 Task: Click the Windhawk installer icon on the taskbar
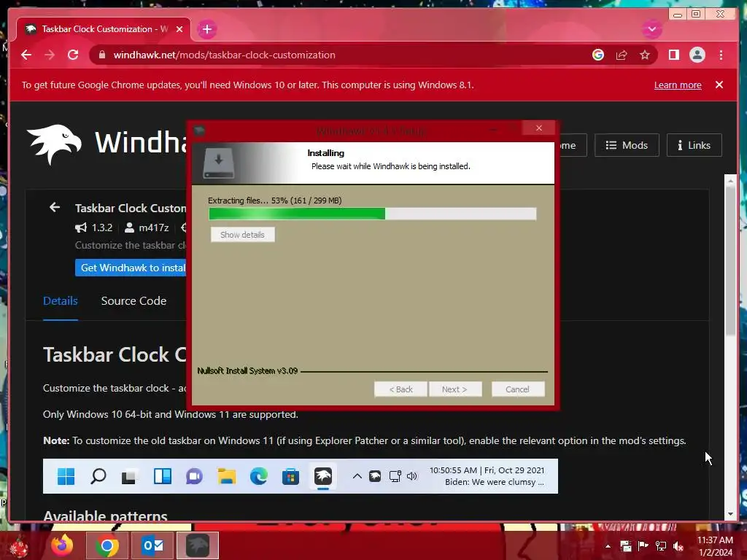[197, 545]
